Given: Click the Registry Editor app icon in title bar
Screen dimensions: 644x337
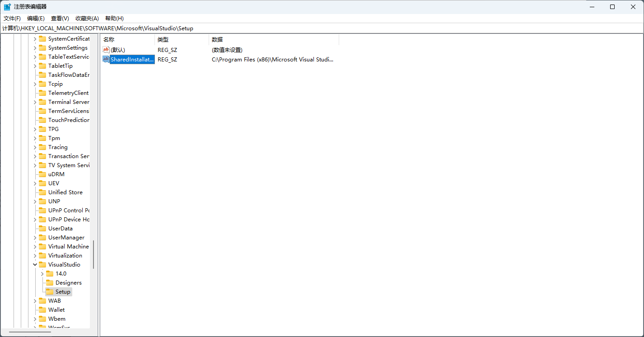Looking at the screenshot, I should click(7, 7).
